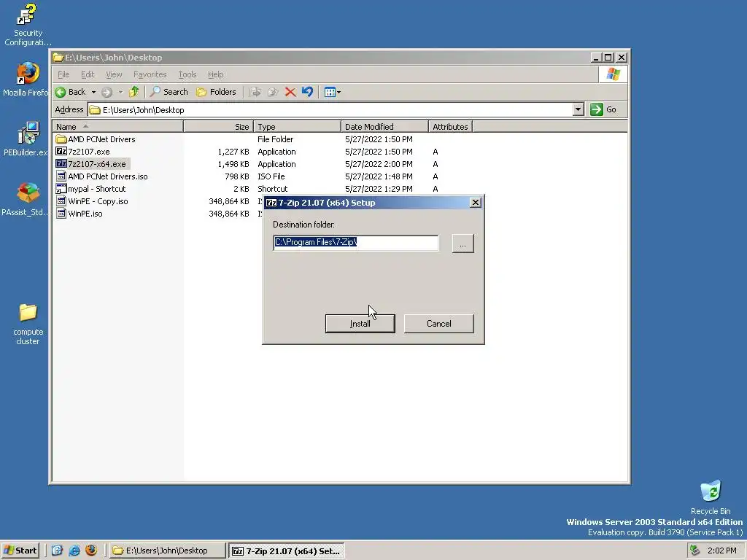Viewport: 747px width, 560px height.
Task: Select the mypal - Shortcut item
Action: coord(91,189)
